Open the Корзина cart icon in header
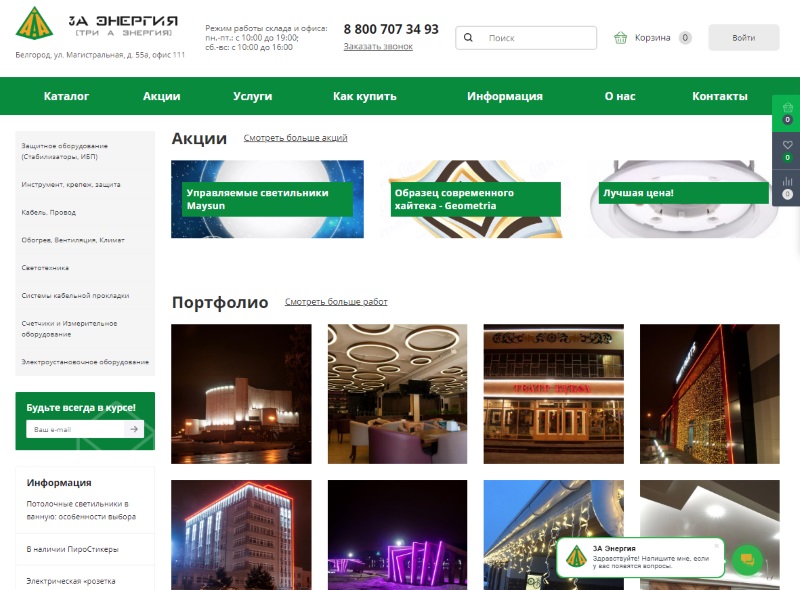The image size is (800, 590). coord(621,38)
